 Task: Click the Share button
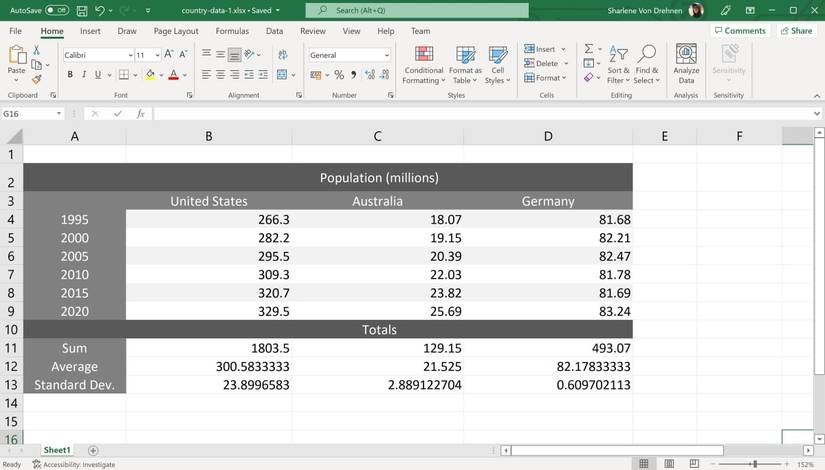coord(796,31)
